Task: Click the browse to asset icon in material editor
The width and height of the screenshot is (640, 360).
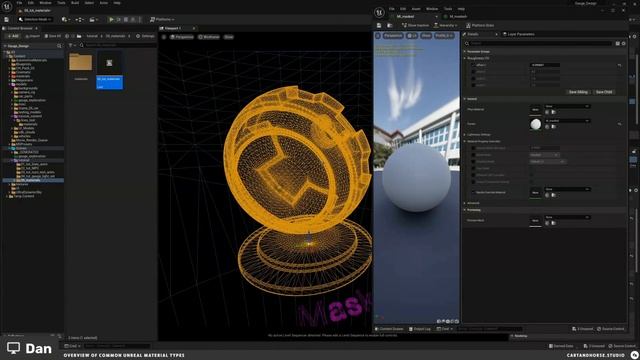Action: [x=390, y=25]
